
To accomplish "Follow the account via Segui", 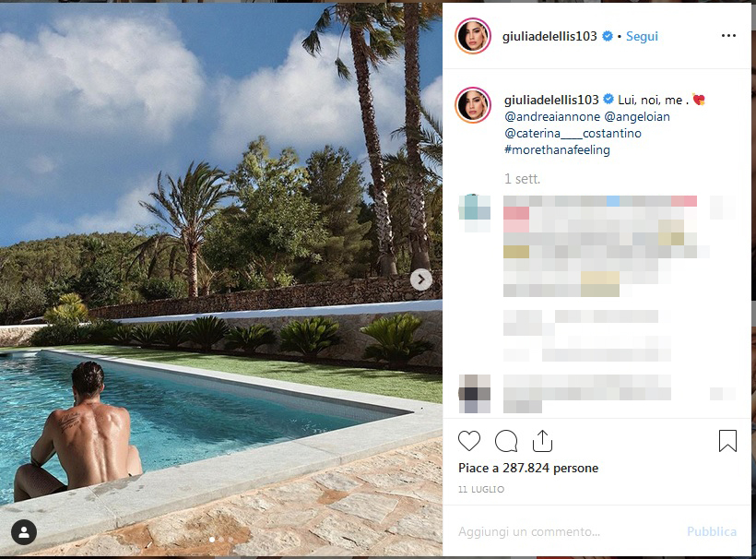I will 642,36.
